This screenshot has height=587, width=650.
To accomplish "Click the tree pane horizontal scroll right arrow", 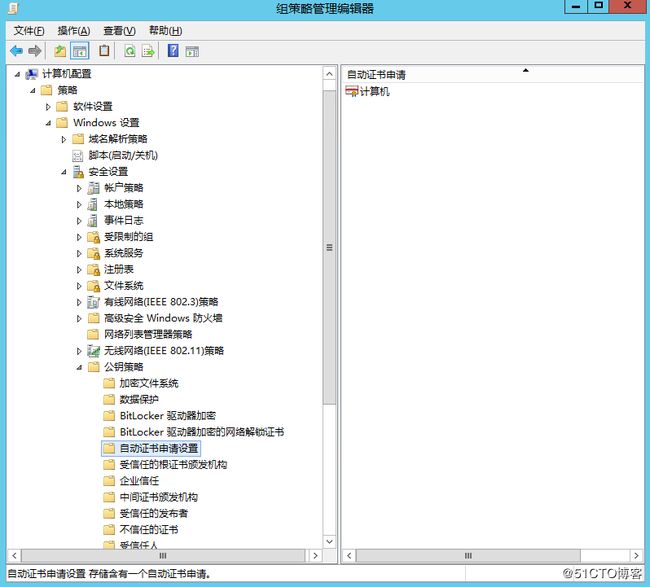I will 315,556.
